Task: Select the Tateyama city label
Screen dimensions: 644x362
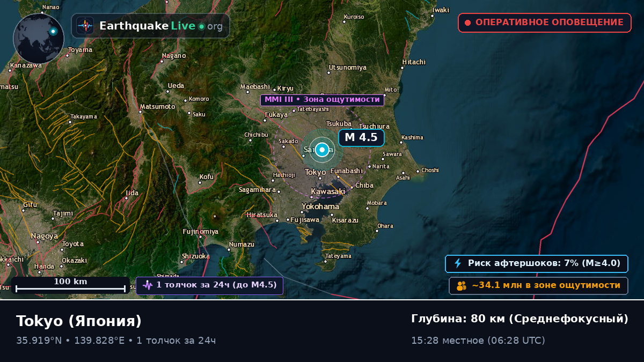Action: point(338,256)
